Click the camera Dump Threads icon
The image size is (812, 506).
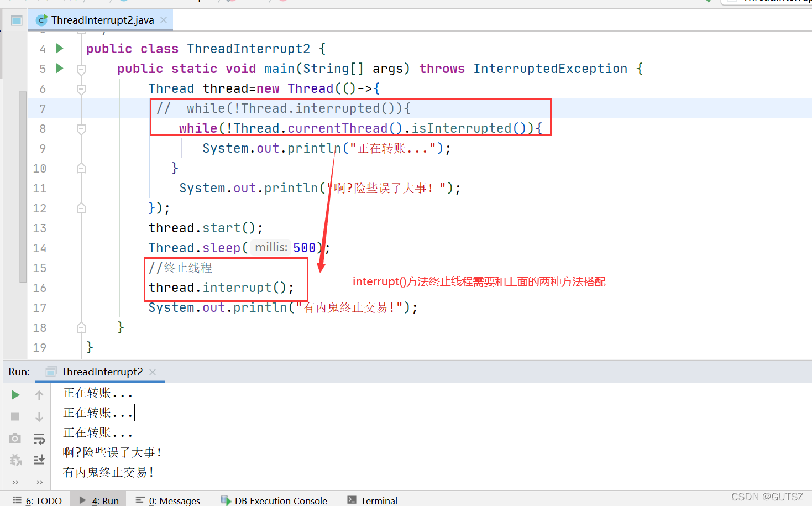tap(15, 438)
